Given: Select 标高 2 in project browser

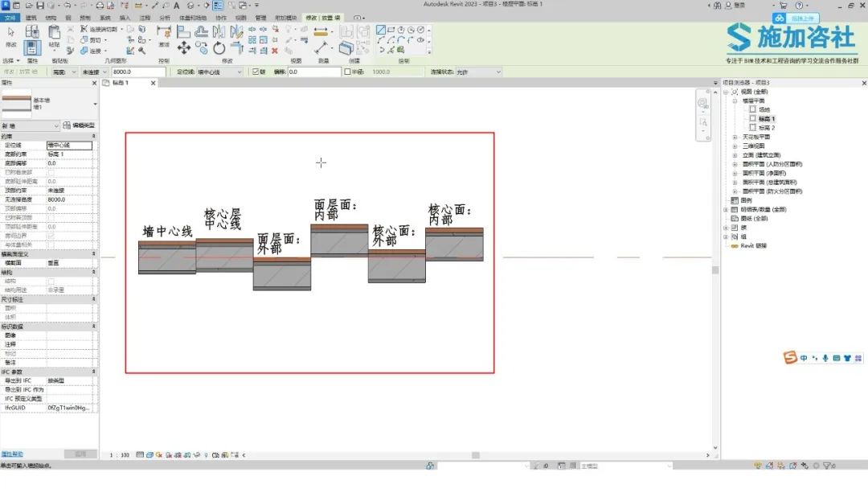Looking at the screenshot, I should pyautogui.click(x=767, y=128).
